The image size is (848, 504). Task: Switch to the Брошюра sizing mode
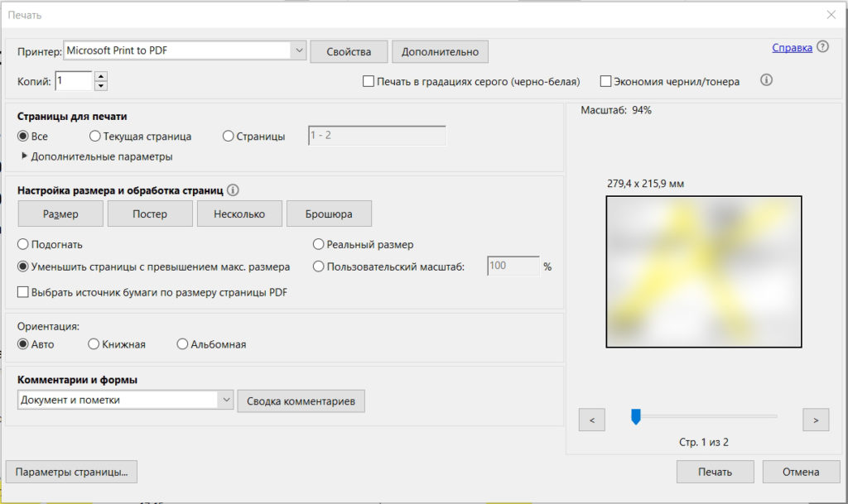coord(329,214)
